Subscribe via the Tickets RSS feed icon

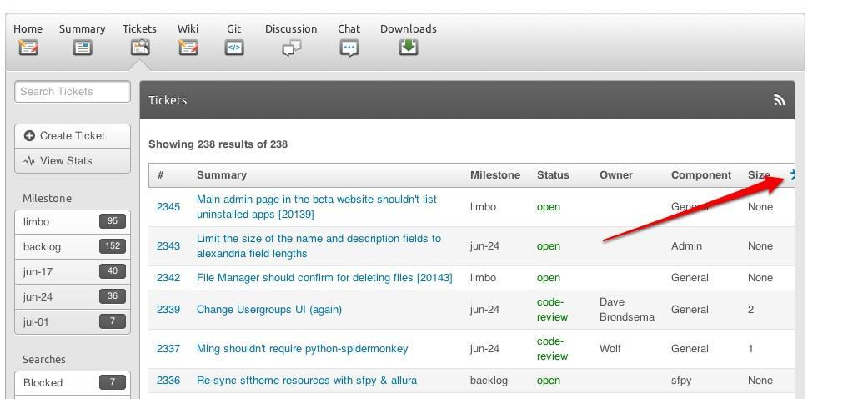[780, 100]
